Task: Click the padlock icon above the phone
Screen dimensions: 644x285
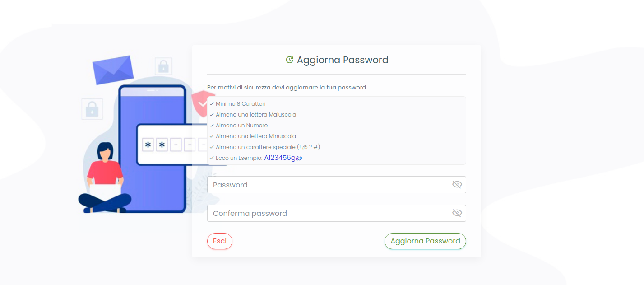Action: [163, 66]
